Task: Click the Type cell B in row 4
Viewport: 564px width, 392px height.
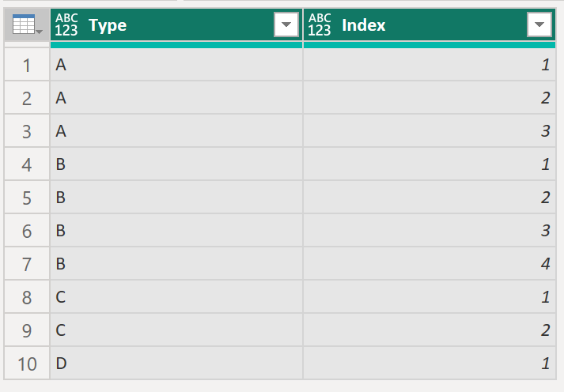Action: (176, 164)
